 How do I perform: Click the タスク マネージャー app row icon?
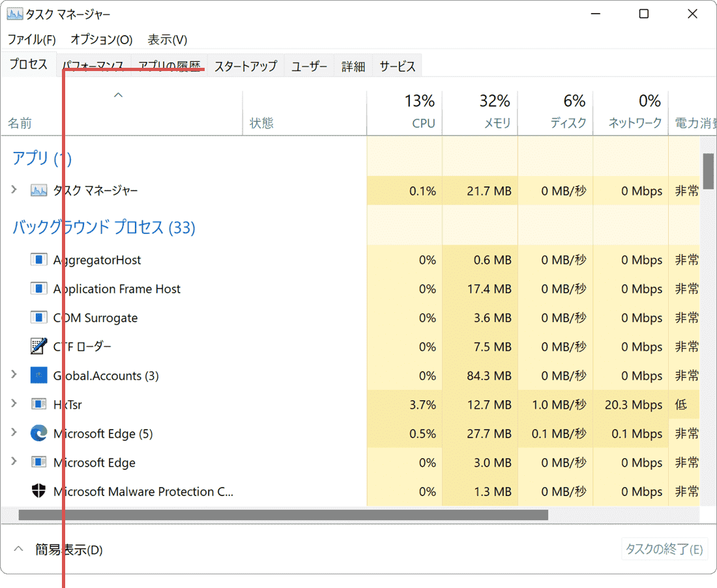point(39,190)
